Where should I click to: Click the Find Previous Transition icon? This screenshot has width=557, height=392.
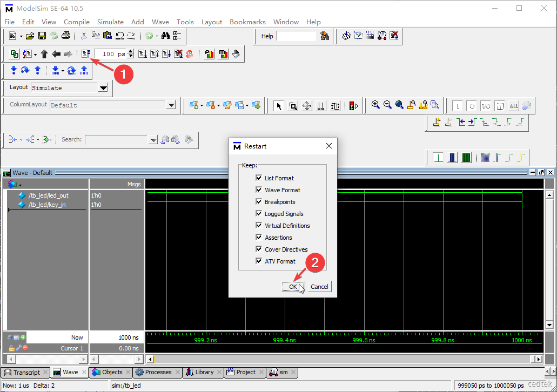(x=461, y=123)
